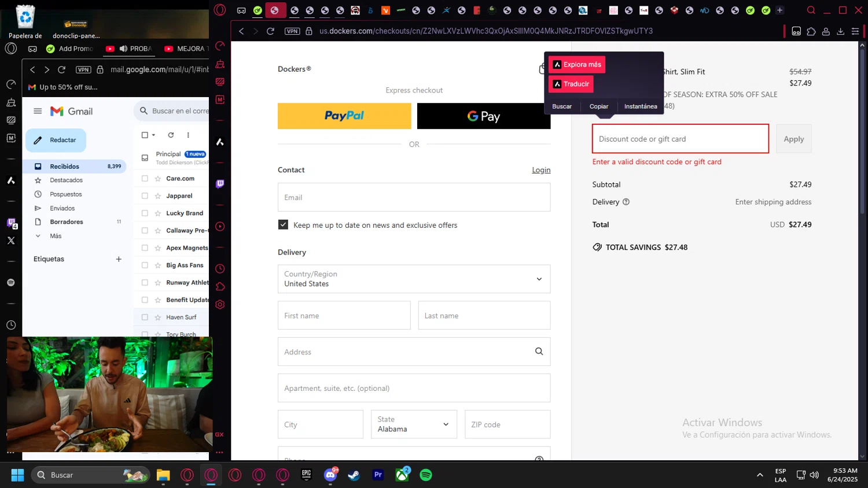868x488 pixels.
Task: Open Epic Games launcher from taskbar
Action: point(306,475)
